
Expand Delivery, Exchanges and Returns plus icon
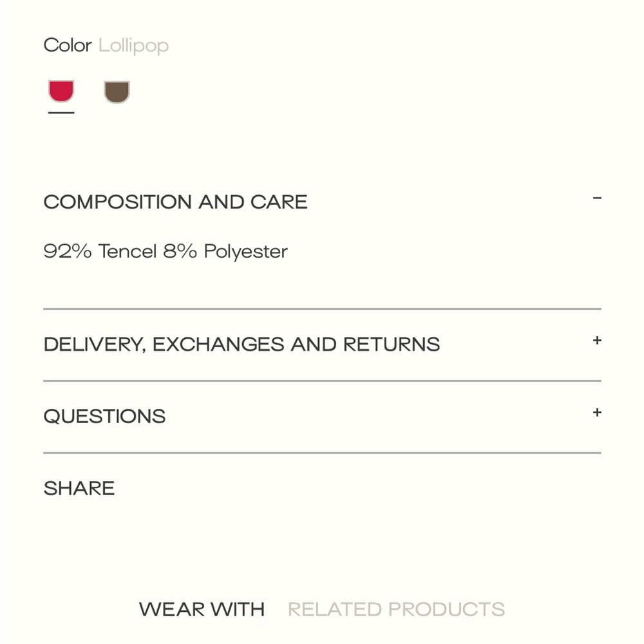(597, 341)
